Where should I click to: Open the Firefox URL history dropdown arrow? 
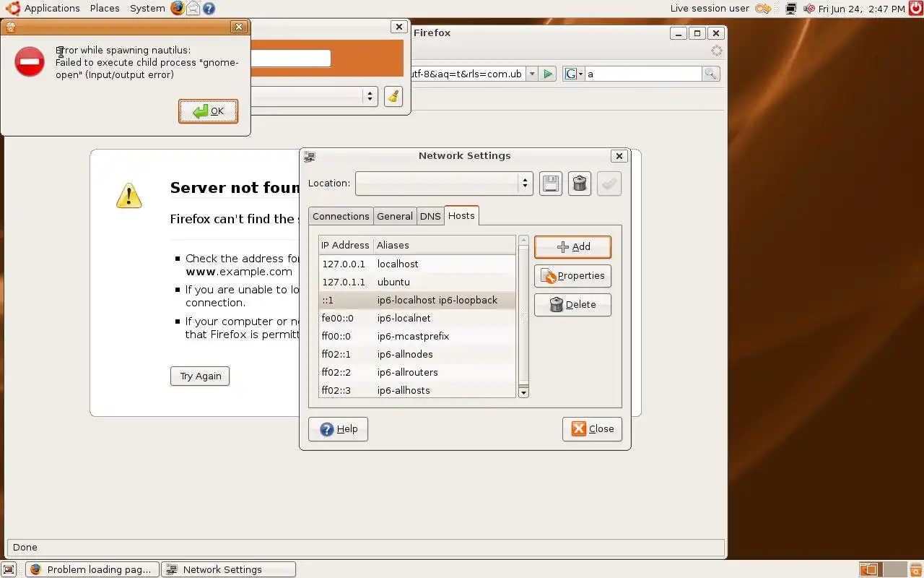[531, 74]
